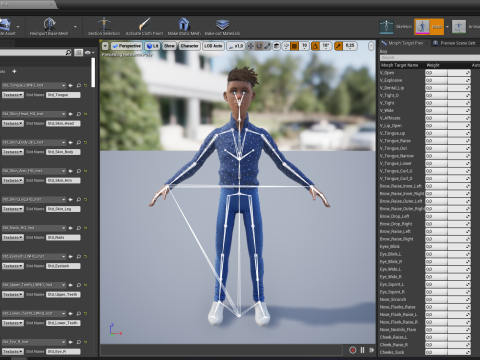This screenshot has height=360, width=480.
Task: Open the Lit view mode dropdown
Action: (x=153, y=46)
